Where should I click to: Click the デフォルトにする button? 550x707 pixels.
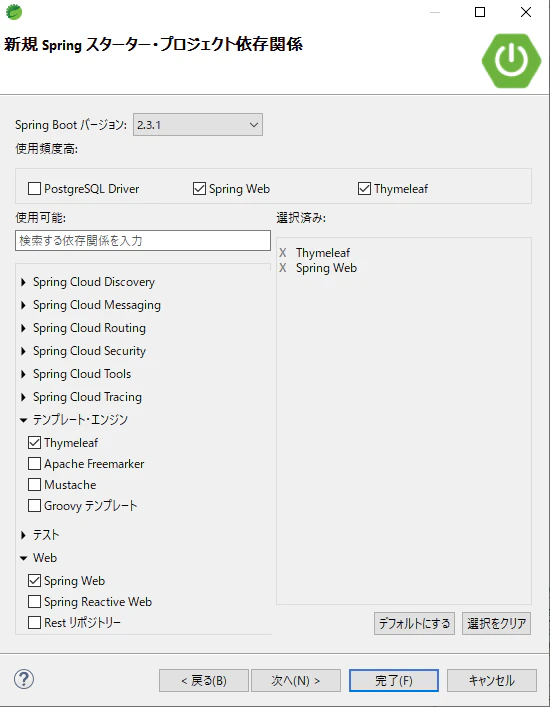tap(414, 624)
